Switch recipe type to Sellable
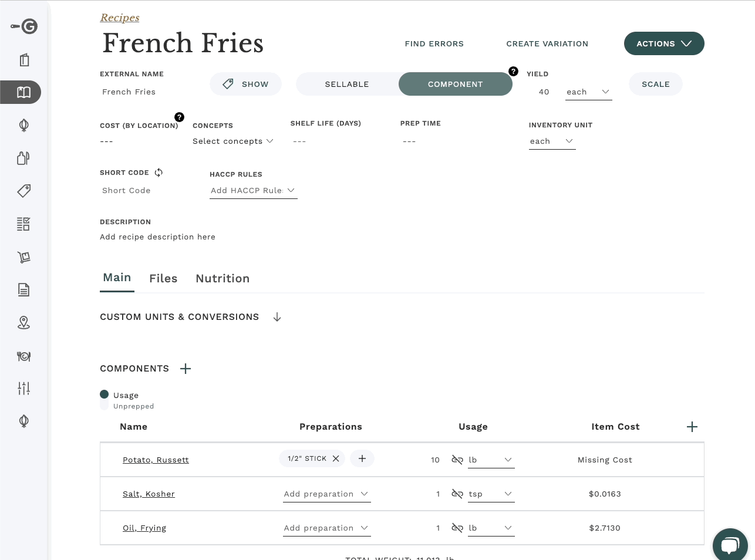The height and width of the screenshot is (560, 755). (x=347, y=84)
